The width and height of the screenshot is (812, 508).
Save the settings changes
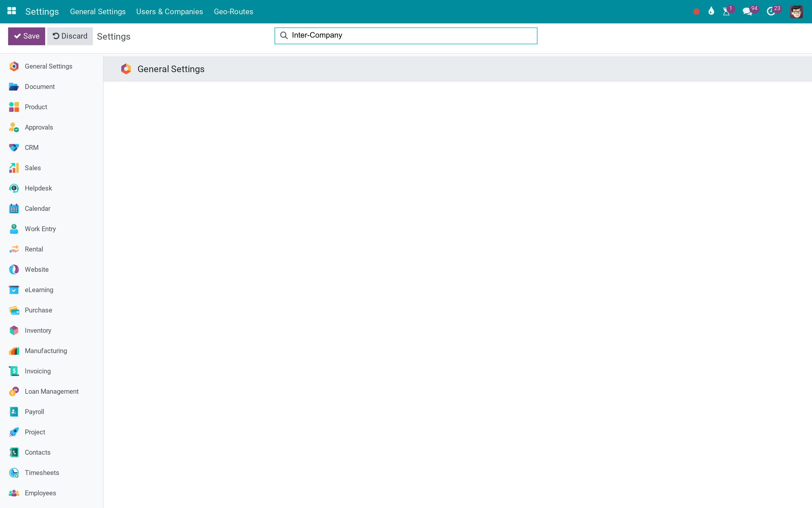coord(26,36)
